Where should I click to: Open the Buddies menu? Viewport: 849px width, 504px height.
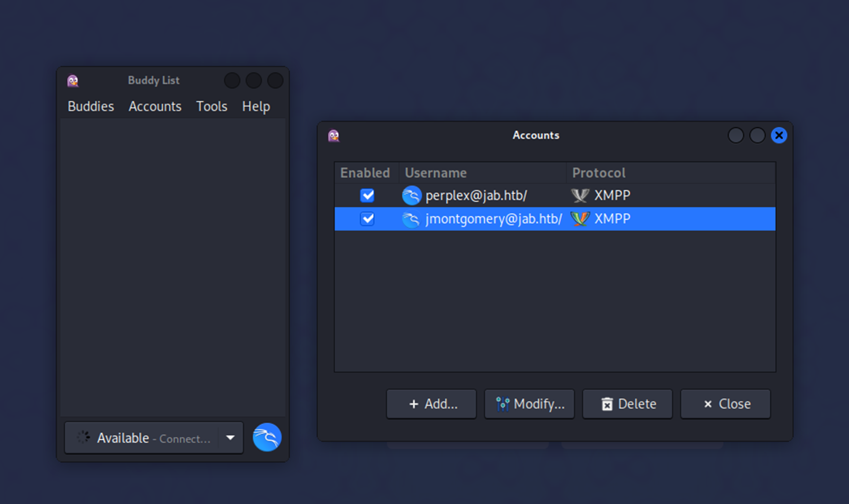[91, 106]
